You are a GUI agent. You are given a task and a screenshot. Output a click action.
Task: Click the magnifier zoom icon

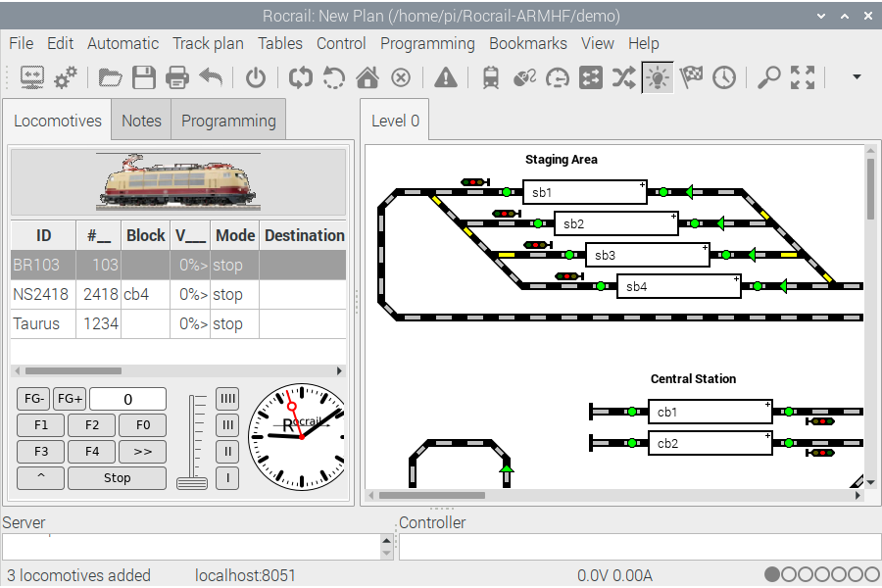[769, 77]
